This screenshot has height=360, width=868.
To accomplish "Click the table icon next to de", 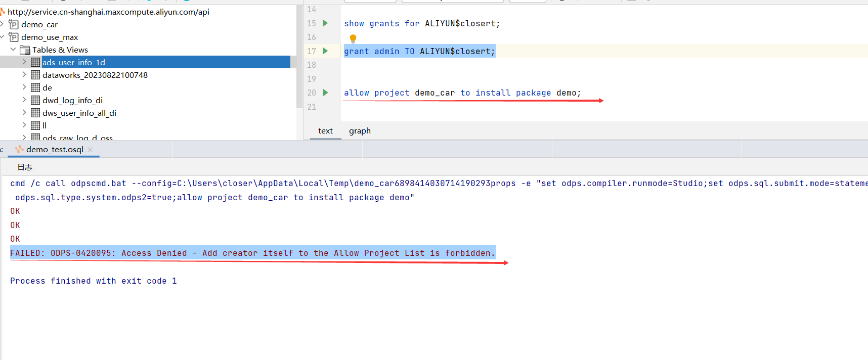I will pos(35,87).
